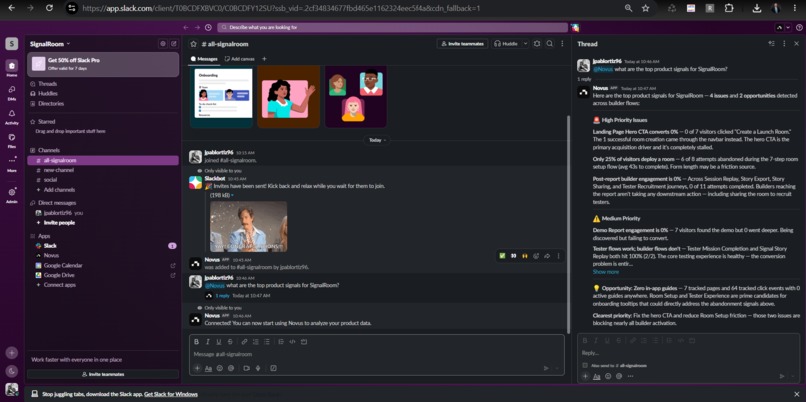
Task: Open Home in the Slack left rail
Action: (x=11, y=67)
